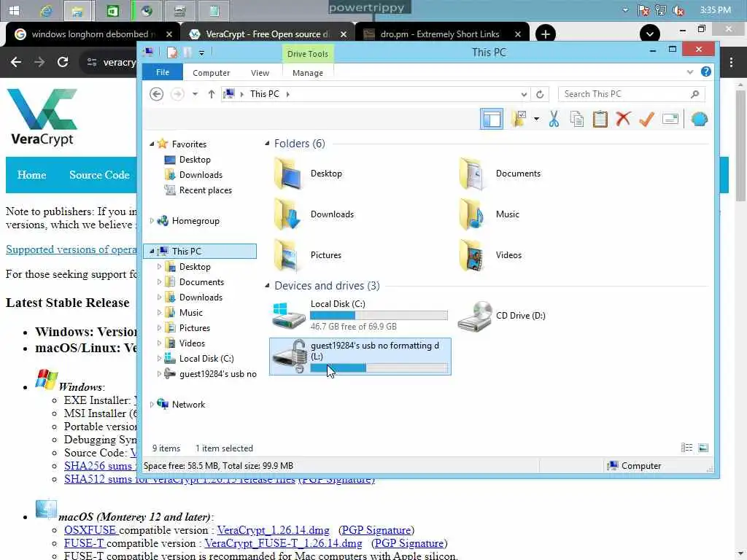Open the File ribbon tab
The height and width of the screenshot is (560, 747).
coord(163,72)
